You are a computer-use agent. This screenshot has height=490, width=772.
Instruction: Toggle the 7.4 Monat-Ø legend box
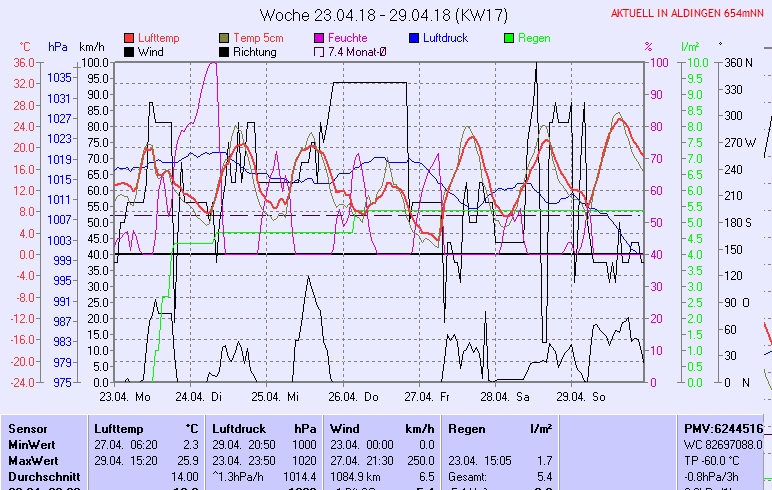click(x=319, y=52)
